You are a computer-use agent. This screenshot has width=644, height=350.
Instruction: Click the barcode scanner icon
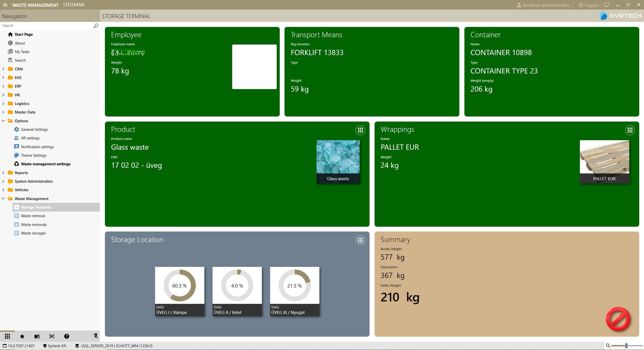click(52, 336)
